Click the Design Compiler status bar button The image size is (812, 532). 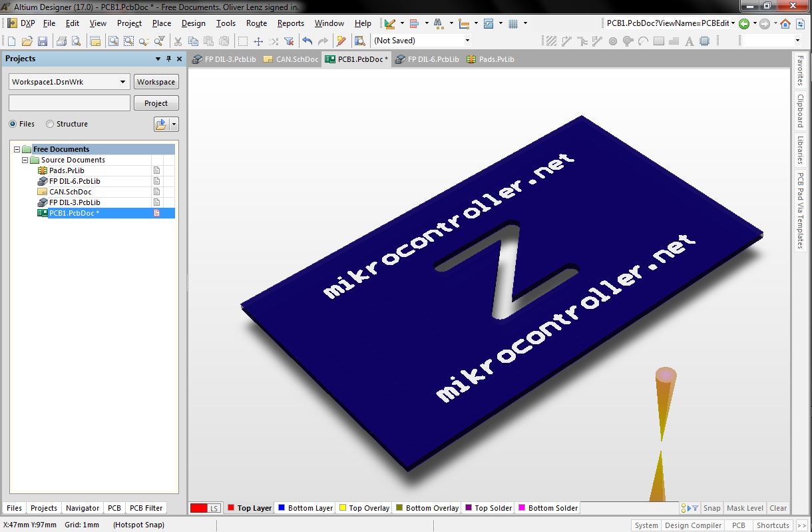693,525
